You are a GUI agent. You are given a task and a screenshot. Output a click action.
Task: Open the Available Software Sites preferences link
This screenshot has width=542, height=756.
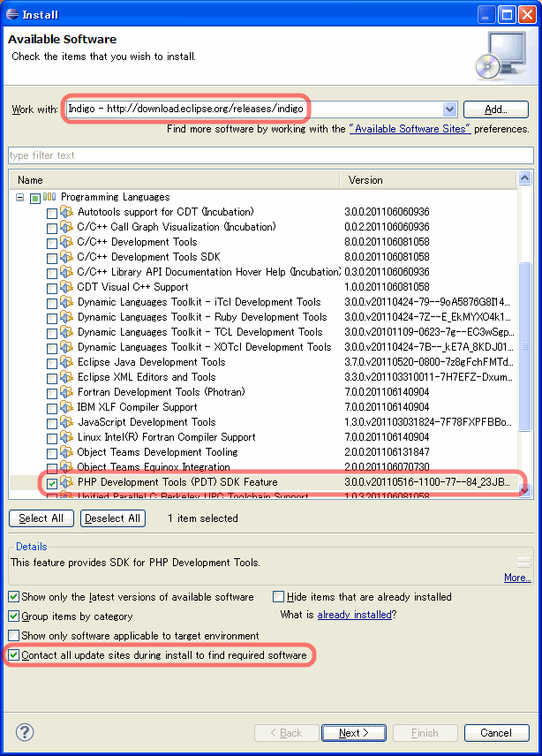(x=410, y=129)
